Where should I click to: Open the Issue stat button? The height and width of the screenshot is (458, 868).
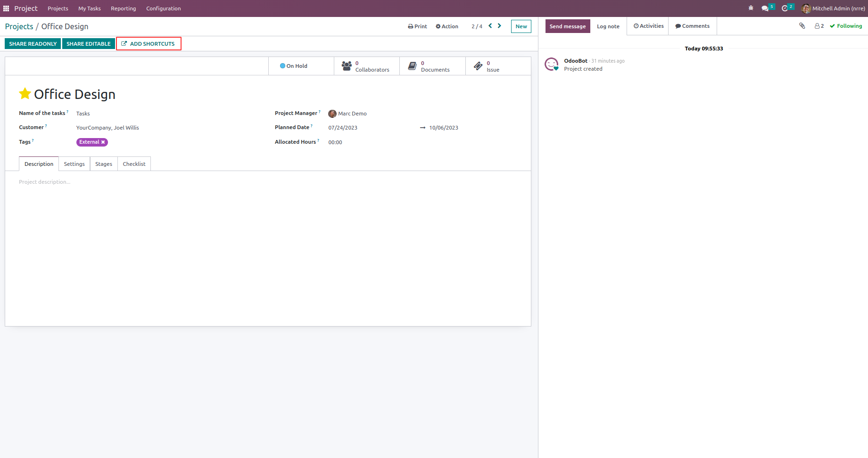[x=498, y=66]
